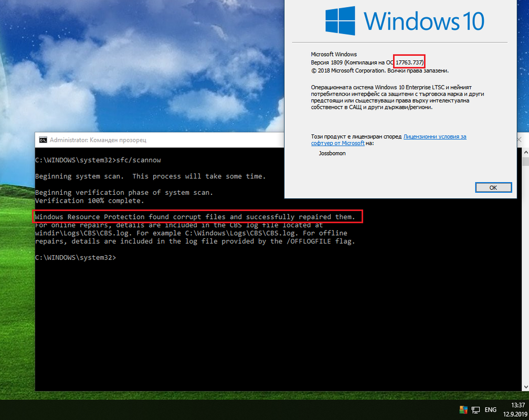Click the 'Windows Resource Protection found corrupt files' line
The height and width of the screenshot is (420, 529).
coord(195,217)
